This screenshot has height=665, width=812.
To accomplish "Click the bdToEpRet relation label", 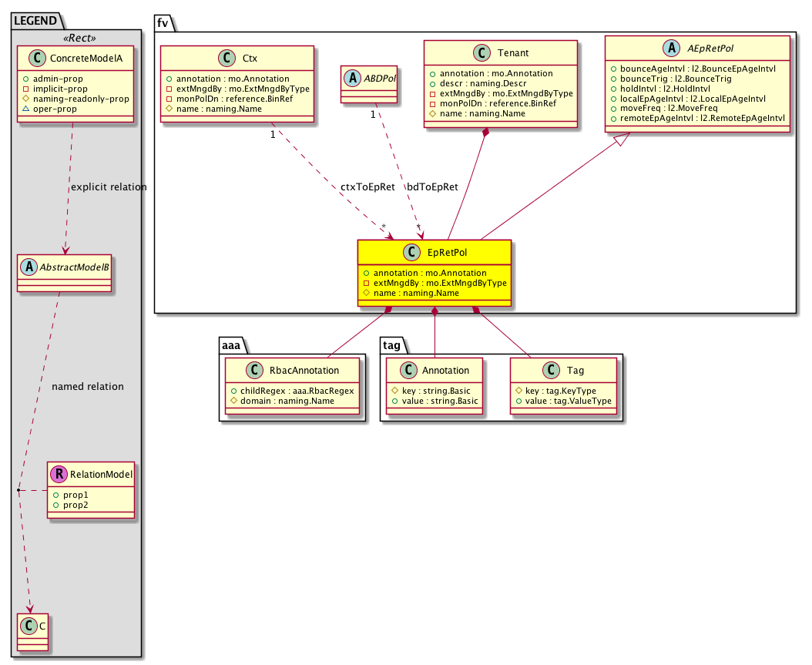I will point(431,186).
